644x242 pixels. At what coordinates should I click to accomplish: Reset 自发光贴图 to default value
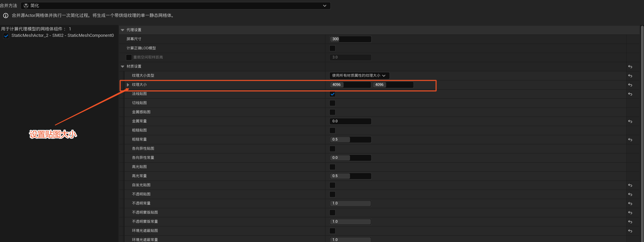(x=630, y=185)
